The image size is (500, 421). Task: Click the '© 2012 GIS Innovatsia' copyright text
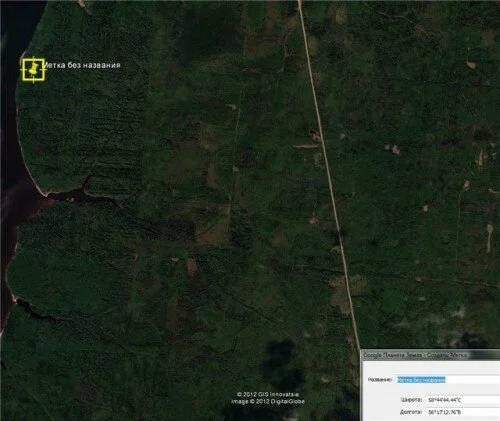[268, 394]
